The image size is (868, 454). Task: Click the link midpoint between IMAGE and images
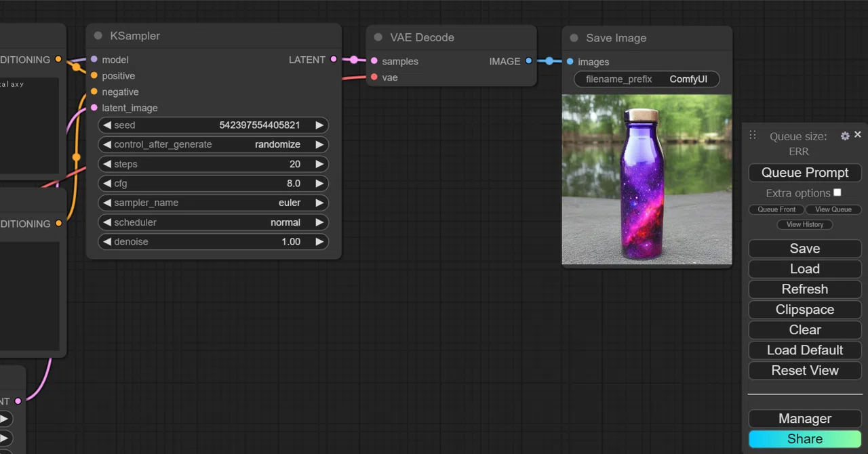pos(549,61)
